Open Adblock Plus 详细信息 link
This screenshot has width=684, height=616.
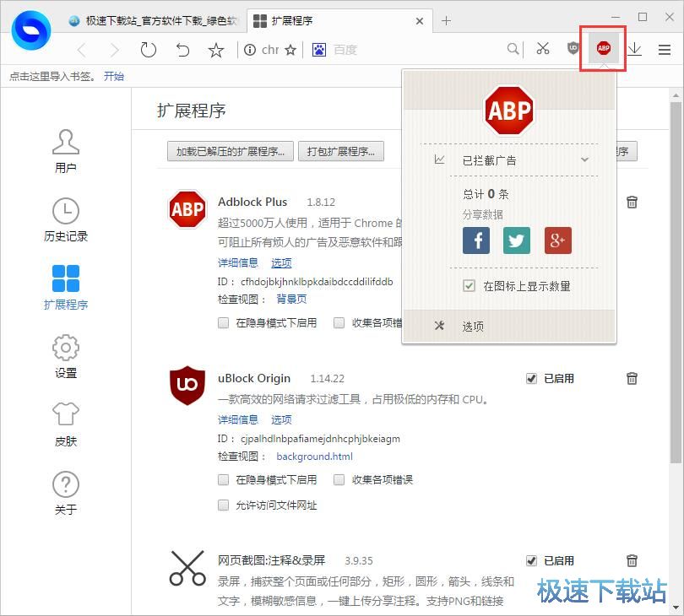[x=238, y=262]
